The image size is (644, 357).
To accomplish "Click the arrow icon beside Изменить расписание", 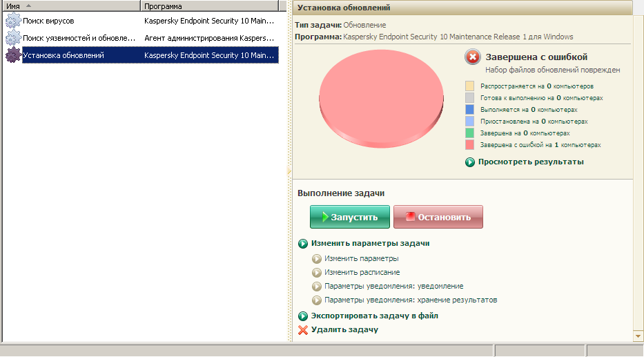I will 316,273.
